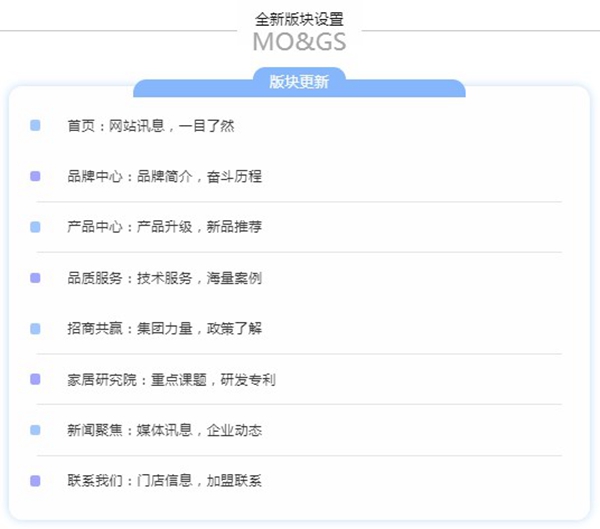Click the blue bullet beside 首页
600x529 pixels.
click(35, 125)
